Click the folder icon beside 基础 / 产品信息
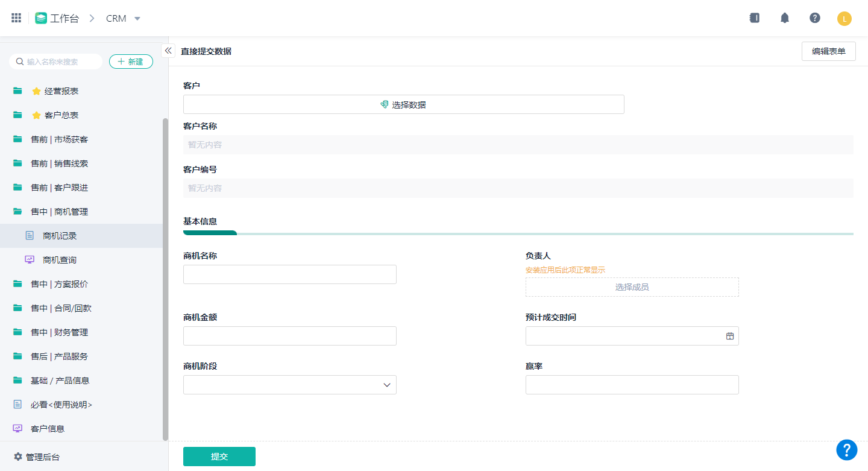The height and width of the screenshot is (471, 868). 18,381
